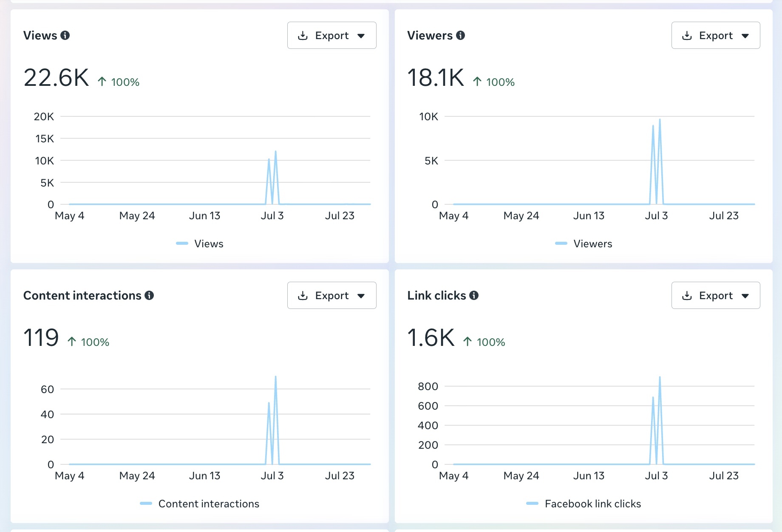Click the download icon in Views Export
This screenshot has width=782, height=532.
pos(303,35)
